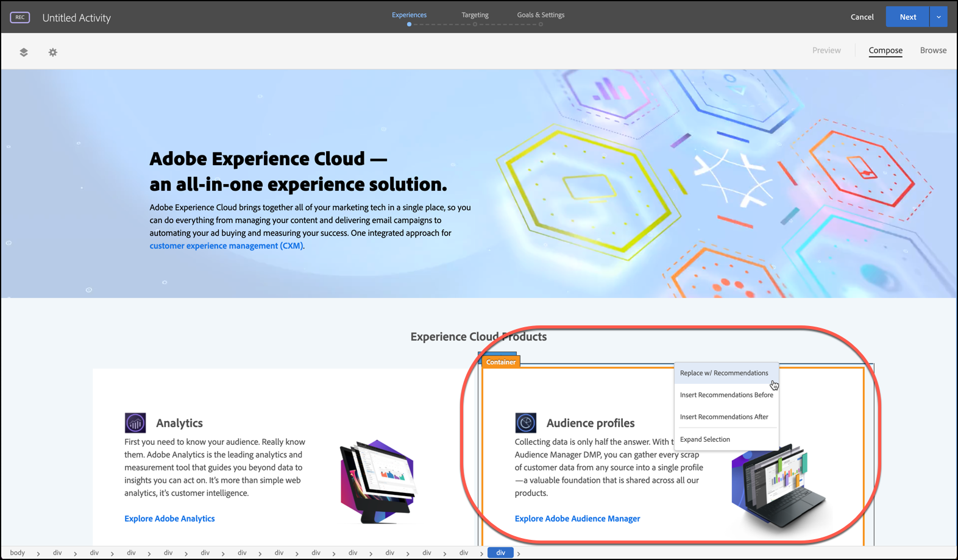Viewport: 958px width, 560px height.
Task: Choose Expand Selection from the menu
Action: 726,439
